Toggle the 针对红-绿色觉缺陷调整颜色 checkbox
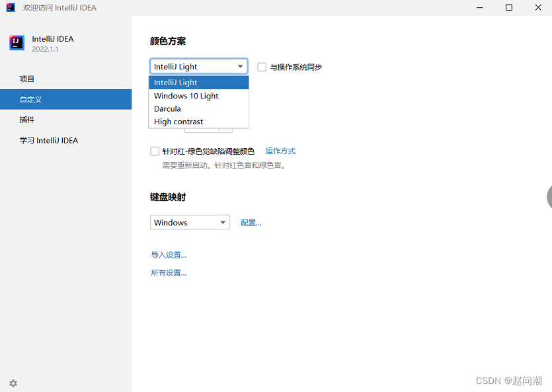Screen dimensions: 552x392 pos(155,151)
